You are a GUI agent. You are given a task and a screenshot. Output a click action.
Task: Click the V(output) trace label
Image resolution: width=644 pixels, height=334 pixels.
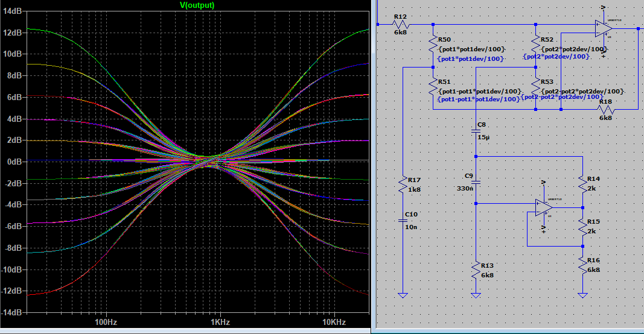197,5
